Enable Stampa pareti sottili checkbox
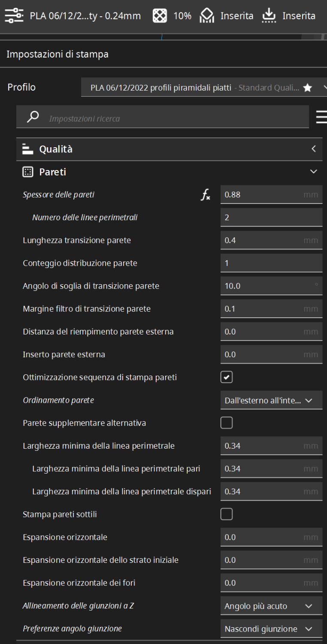 (x=227, y=514)
